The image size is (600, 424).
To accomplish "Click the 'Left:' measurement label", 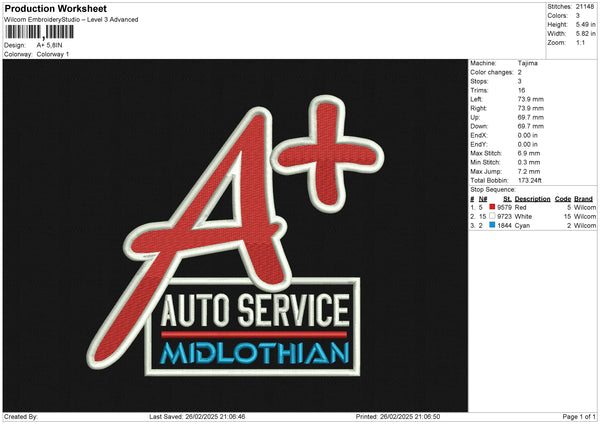I will [476, 99].
